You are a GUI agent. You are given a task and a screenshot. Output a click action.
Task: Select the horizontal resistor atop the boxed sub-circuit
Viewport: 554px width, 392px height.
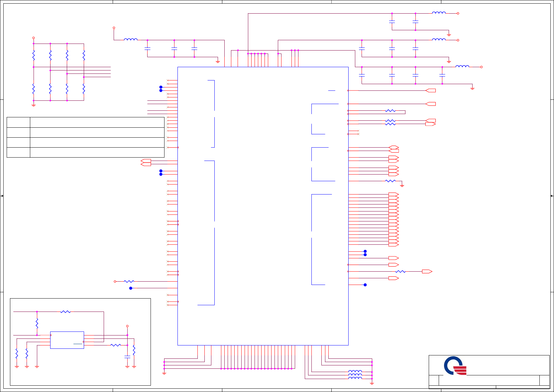(65, 312)
